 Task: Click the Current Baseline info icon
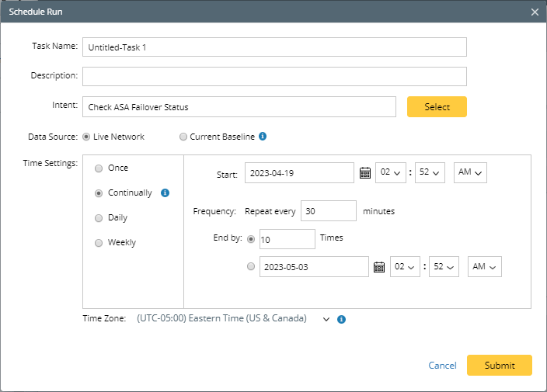pos(263,137)
